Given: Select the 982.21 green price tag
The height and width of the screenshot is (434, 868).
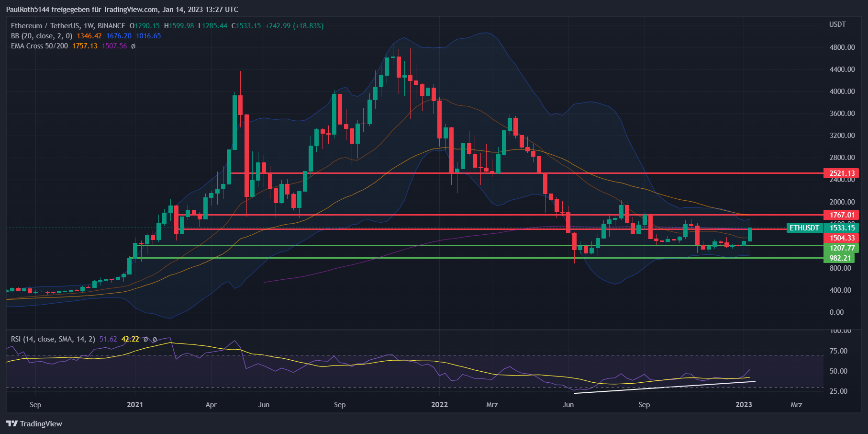Looking at the screenshot, I should tap(839, 258).
